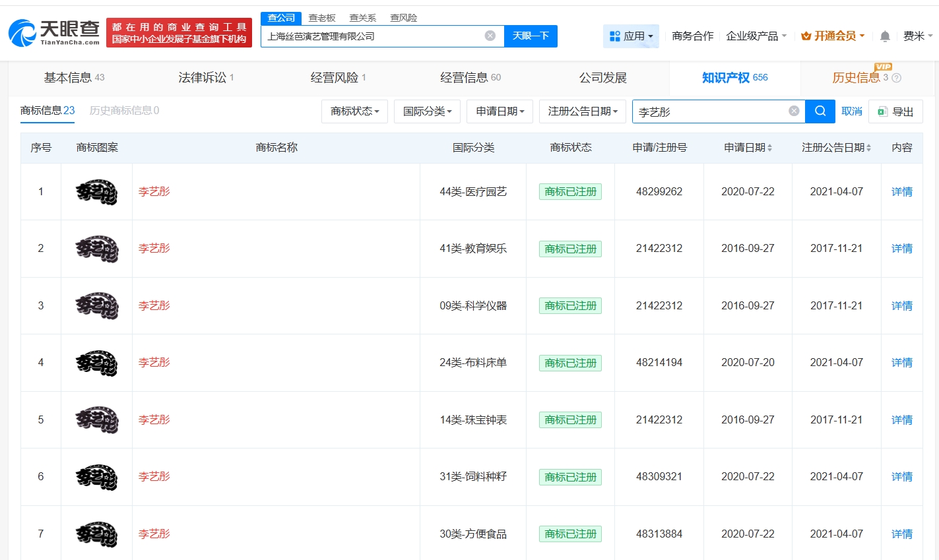The image size is (939, 560).
Task: Open the 经营信息 tab
Action: point(470,78)
